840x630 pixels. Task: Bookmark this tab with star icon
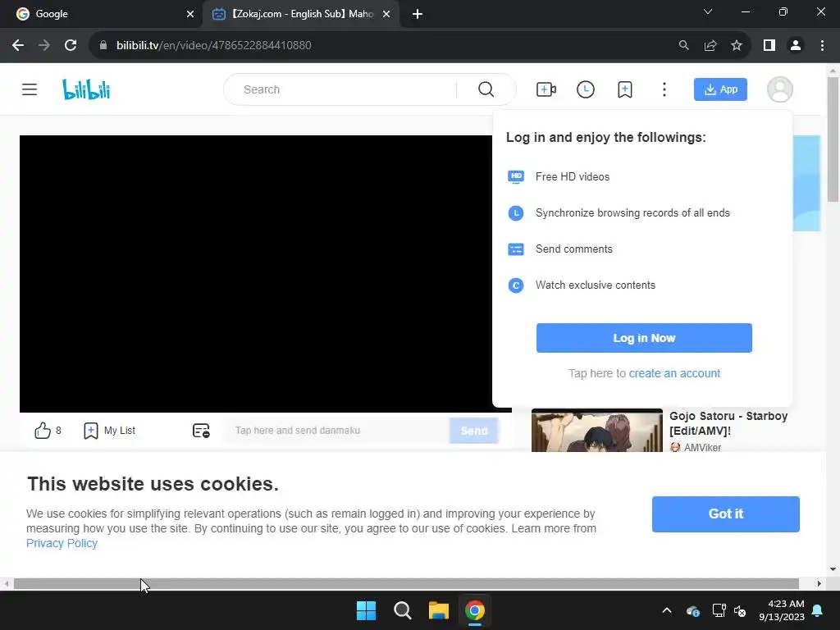(737, 46)
